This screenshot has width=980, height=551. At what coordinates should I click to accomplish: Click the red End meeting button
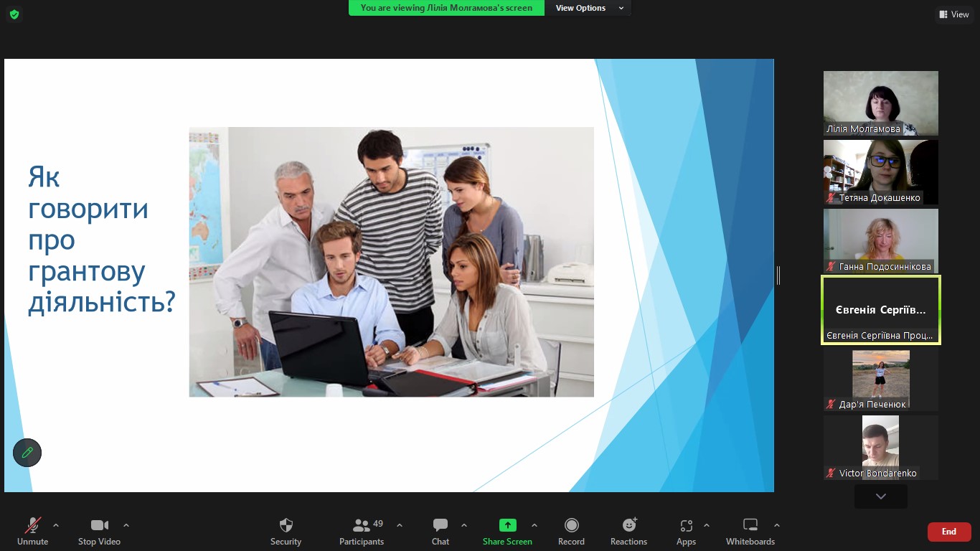tap(948, 532)
